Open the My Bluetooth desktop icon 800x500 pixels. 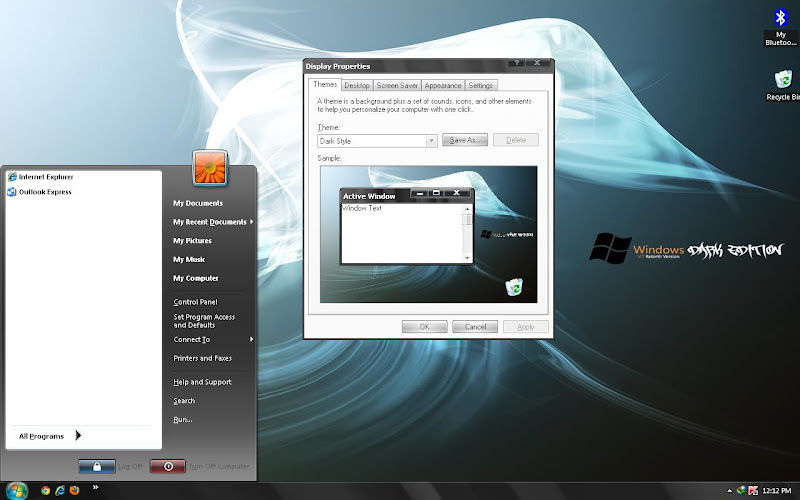[781, 27]
